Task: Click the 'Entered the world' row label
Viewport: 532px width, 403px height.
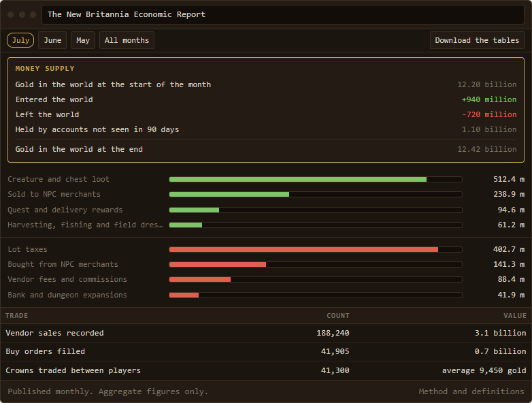Action: click(54, 99)
